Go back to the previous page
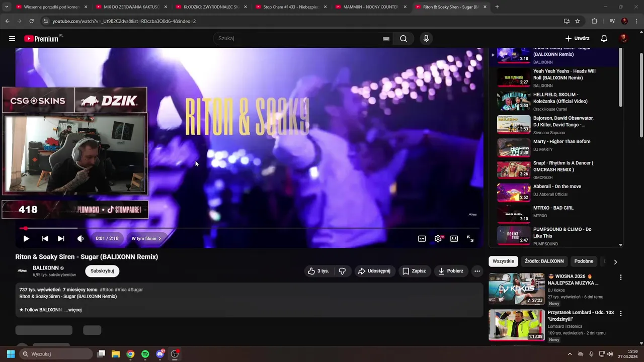644x362 pixels. pos(7,21)
